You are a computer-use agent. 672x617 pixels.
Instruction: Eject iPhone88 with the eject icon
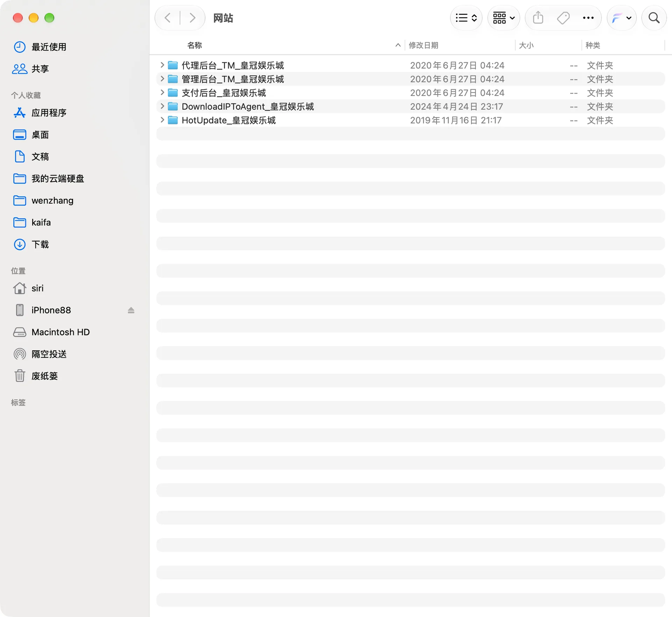coord(131,310)
